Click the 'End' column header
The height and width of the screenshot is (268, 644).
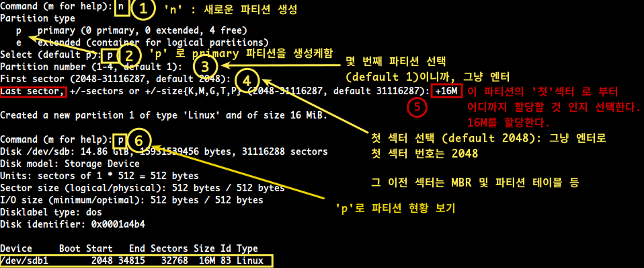pos(137,248)
